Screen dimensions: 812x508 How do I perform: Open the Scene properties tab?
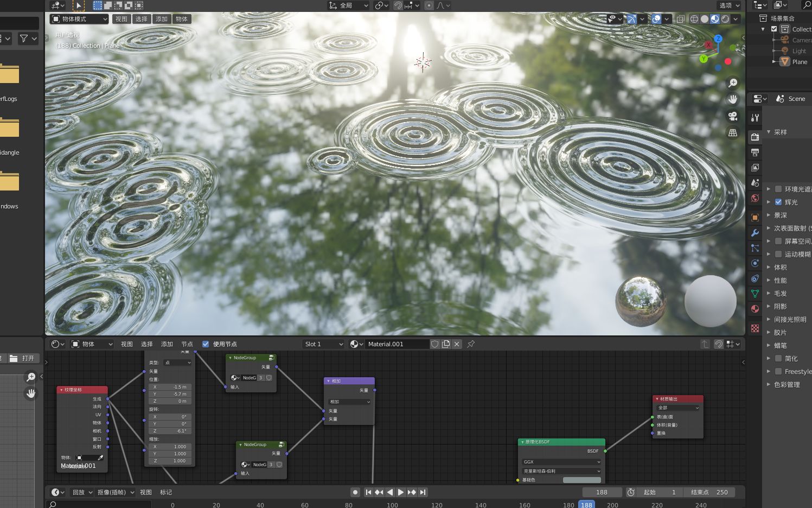click(755, 183)
